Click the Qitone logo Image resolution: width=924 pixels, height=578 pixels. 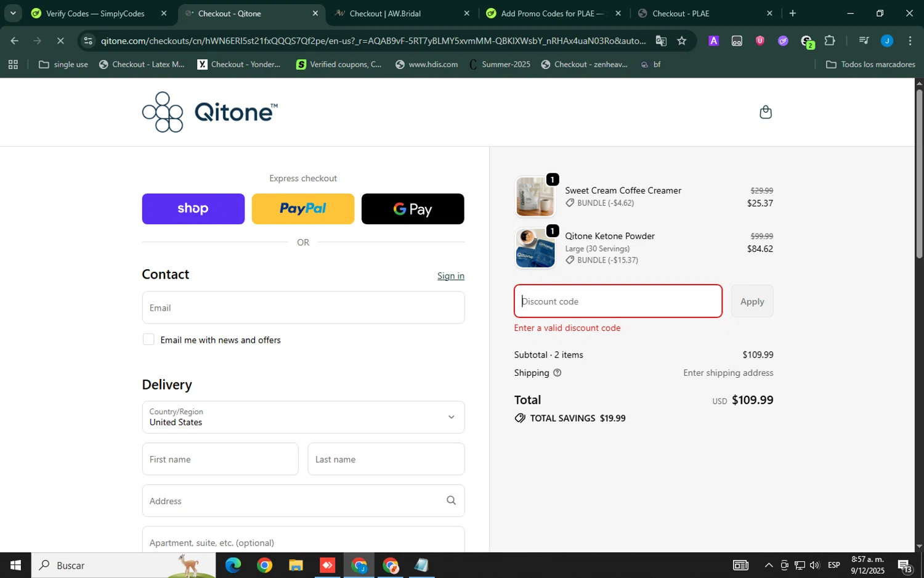pyautogui.click(x=210, y=112)
